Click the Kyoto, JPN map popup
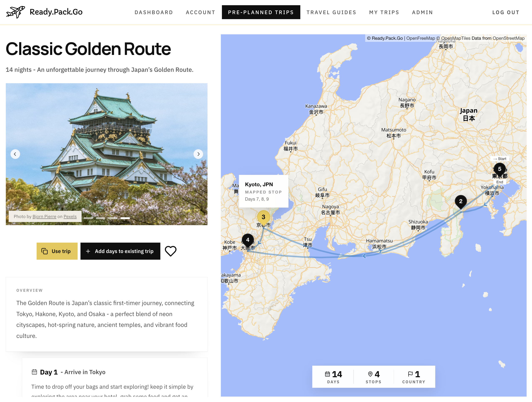Viewport: 532px width, 402px height. (264, 191)
